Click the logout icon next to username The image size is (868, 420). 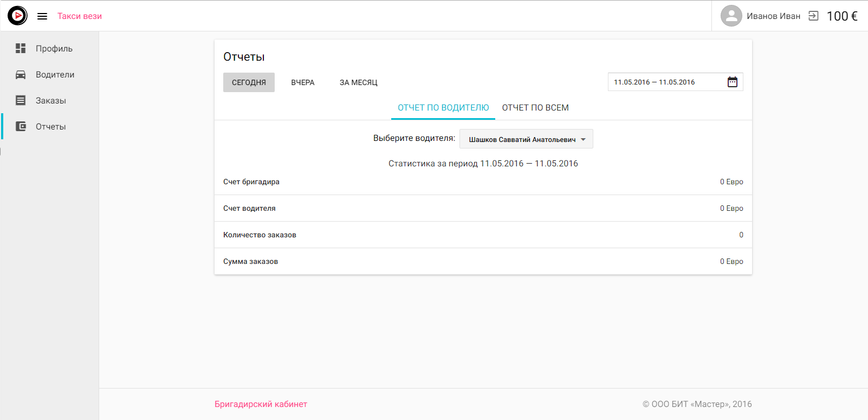pyautogui.click(x=813, y=16)
